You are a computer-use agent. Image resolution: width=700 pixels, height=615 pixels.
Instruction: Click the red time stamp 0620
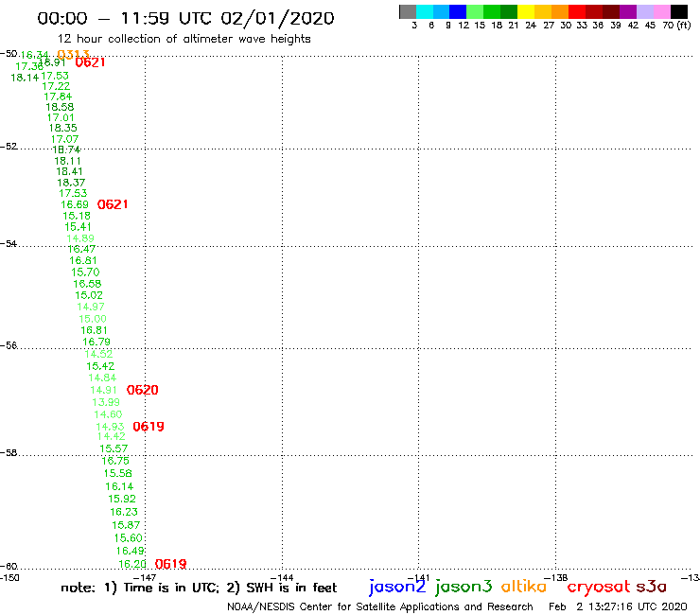coord(143,390)
